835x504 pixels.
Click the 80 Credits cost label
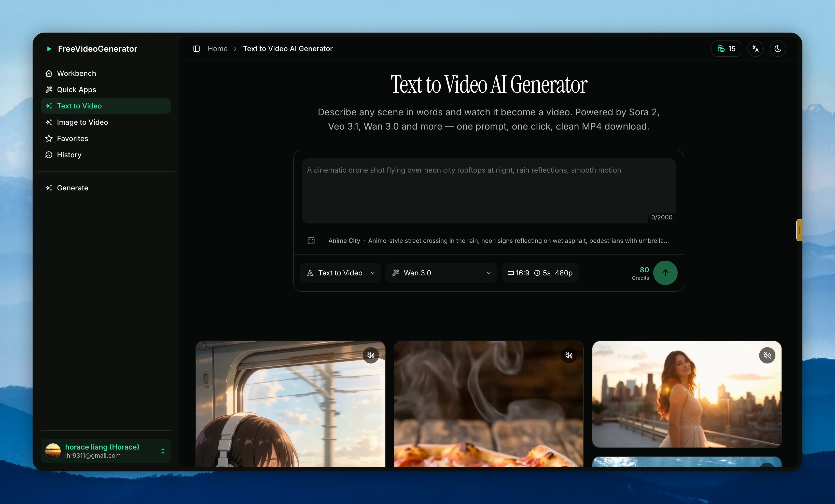click(641, 273)
